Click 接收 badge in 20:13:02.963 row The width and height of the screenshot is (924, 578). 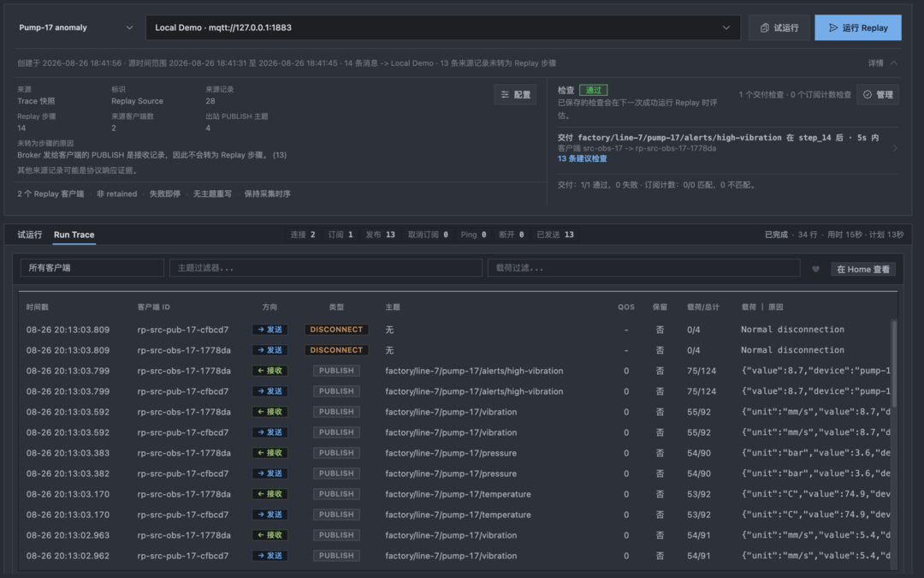(269, 535)
